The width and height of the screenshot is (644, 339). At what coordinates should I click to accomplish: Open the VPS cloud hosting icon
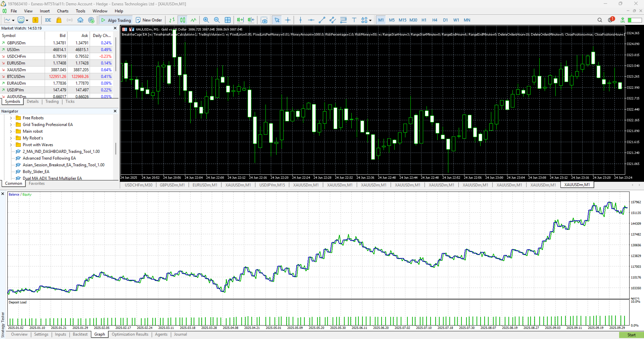80,20
